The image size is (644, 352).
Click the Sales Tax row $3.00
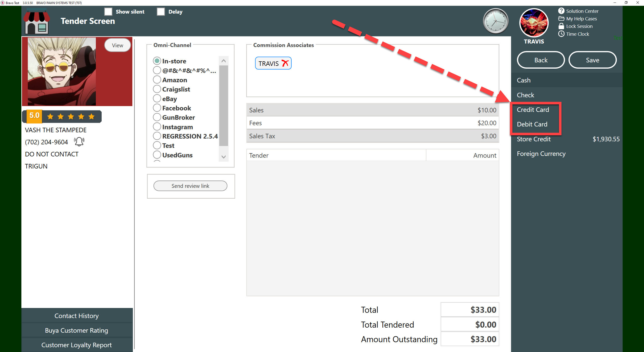[373, 136]
